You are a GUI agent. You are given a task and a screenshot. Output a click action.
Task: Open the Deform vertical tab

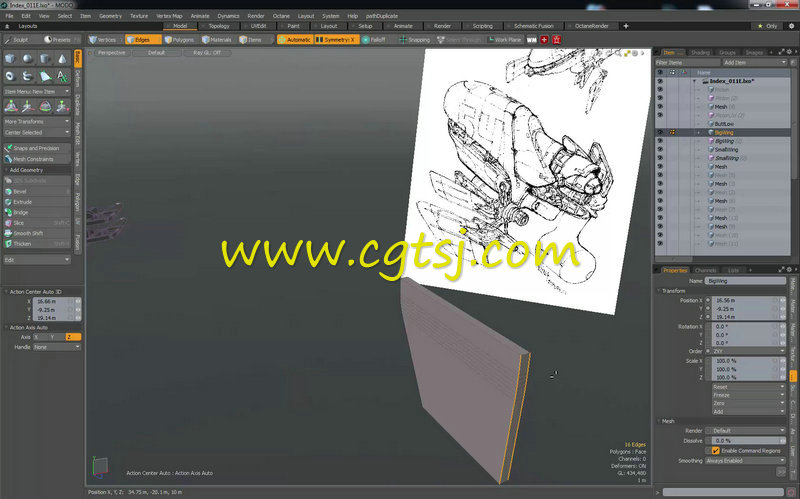tap(78, 79)
